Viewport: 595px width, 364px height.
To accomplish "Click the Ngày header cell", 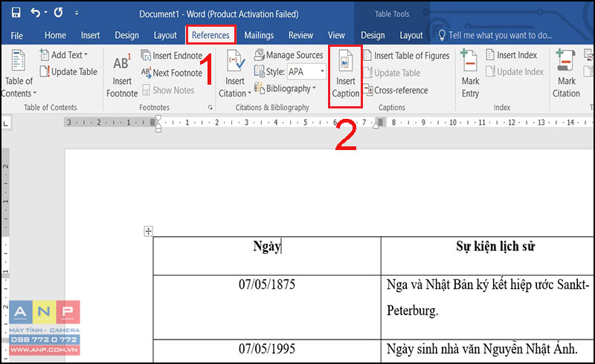I will click(267, 256).
